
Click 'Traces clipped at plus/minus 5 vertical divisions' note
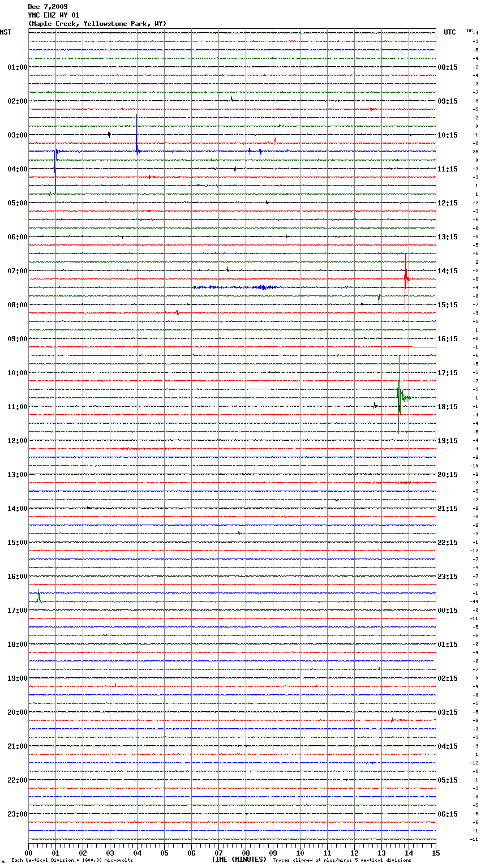click(342, 861)
